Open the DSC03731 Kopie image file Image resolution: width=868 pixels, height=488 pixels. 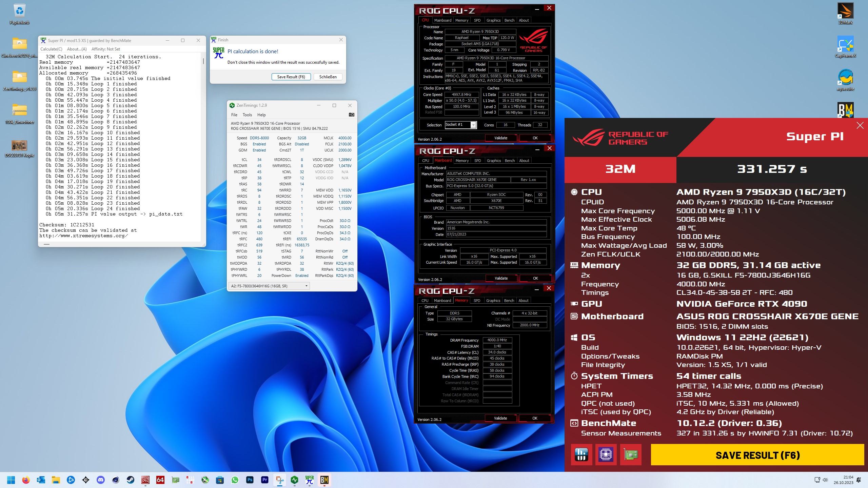[x=19, y=148]
